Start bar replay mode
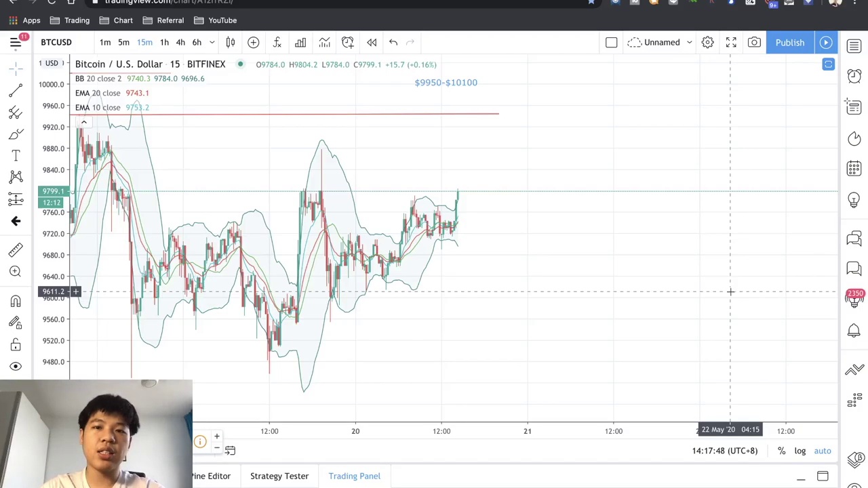 (x=372, y=43)
